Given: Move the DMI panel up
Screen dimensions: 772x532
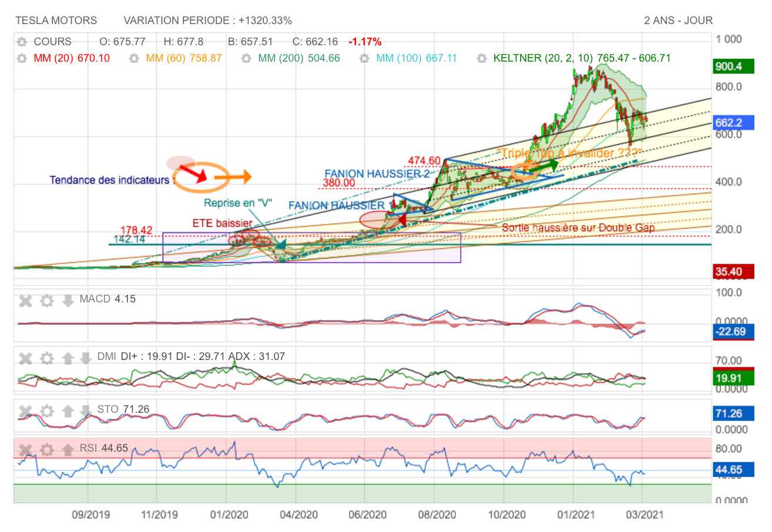Looking at the screenshot, I should 68,358.
